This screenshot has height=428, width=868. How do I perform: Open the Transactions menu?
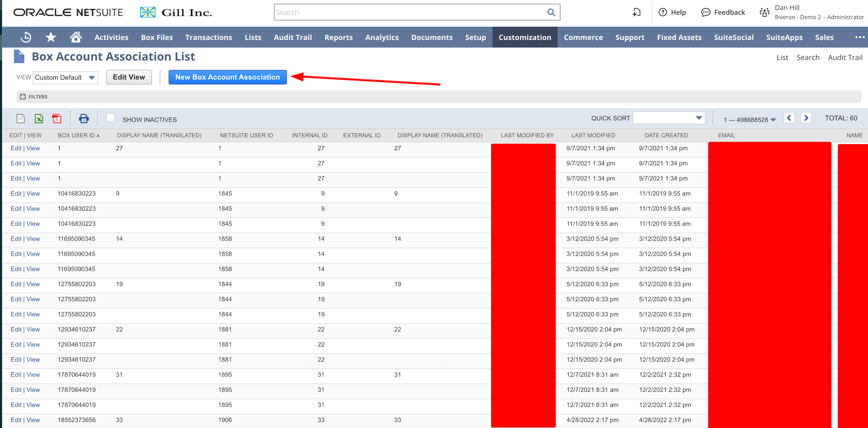pyautogui.click(x=208, y=37)
